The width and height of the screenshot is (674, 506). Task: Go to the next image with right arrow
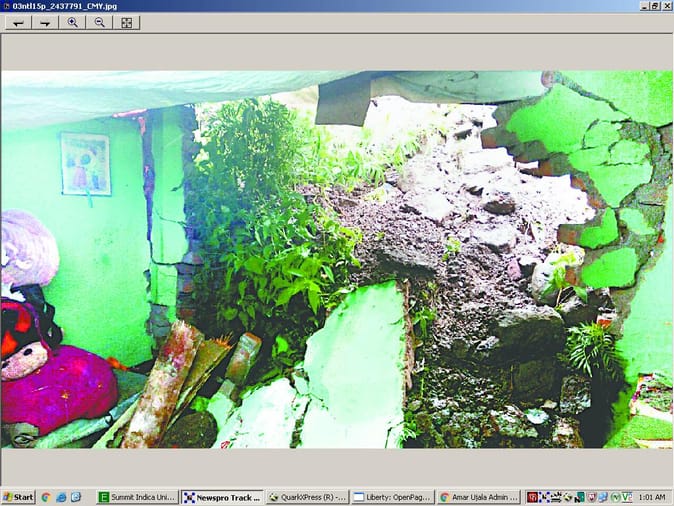pyautogui.click(x=45, y=23)
